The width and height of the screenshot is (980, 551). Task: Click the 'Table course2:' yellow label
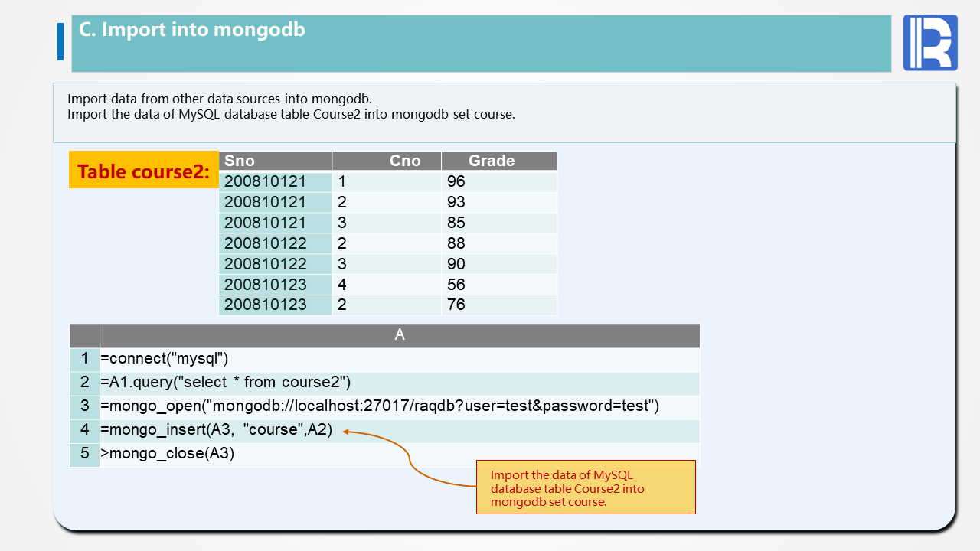[x=144, y=170]
